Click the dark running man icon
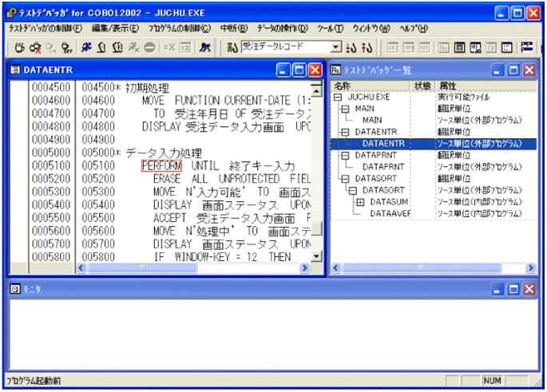Image resolution: width=547 pixels, height=392 pixels. pos(204,47)
